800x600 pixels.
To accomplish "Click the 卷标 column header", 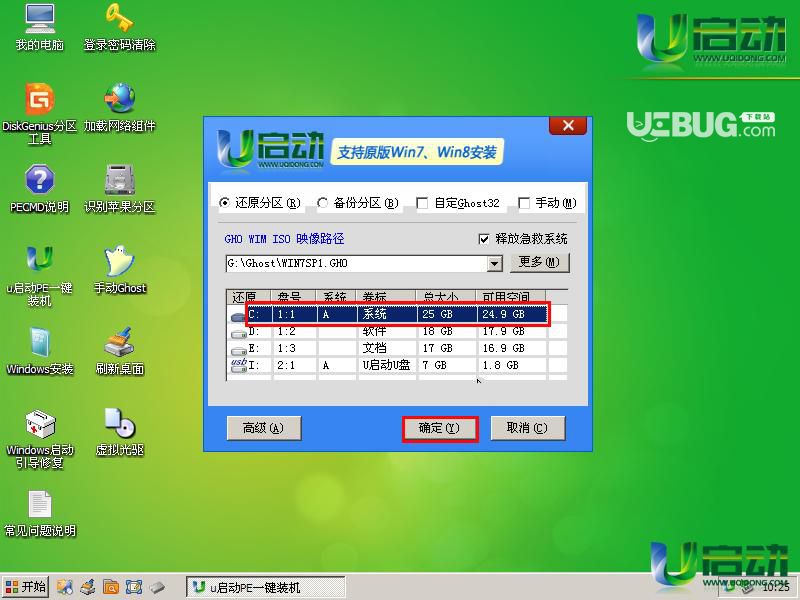I will (386, 297).
